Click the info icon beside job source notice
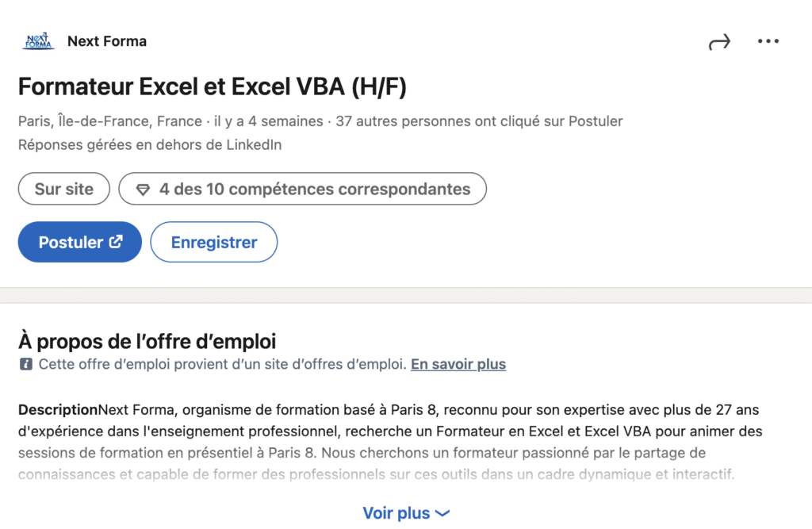Viewport: 812px width, 529px height. point(26,364)
